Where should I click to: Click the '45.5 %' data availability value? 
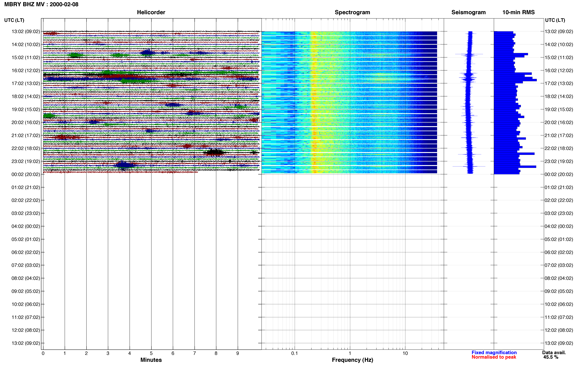coord(551,357)
